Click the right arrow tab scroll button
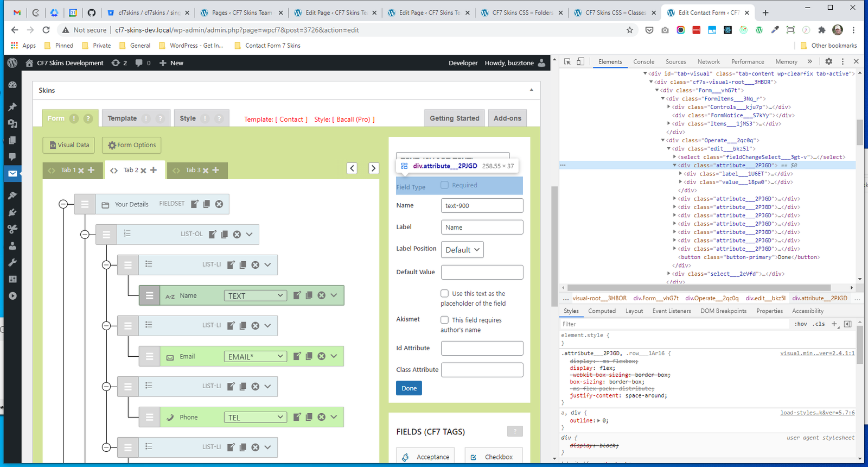Viewport: 868px width, 467px height. coord(373,168)
